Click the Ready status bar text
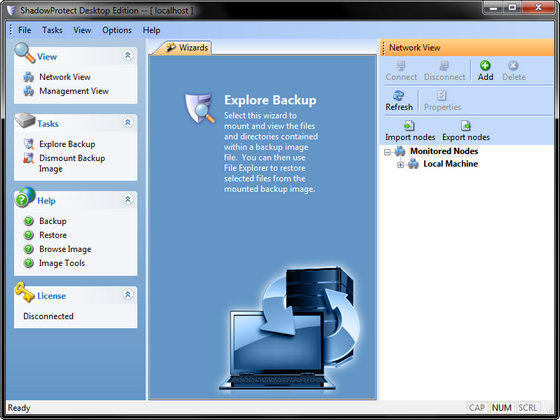 (x=19, y=408)
